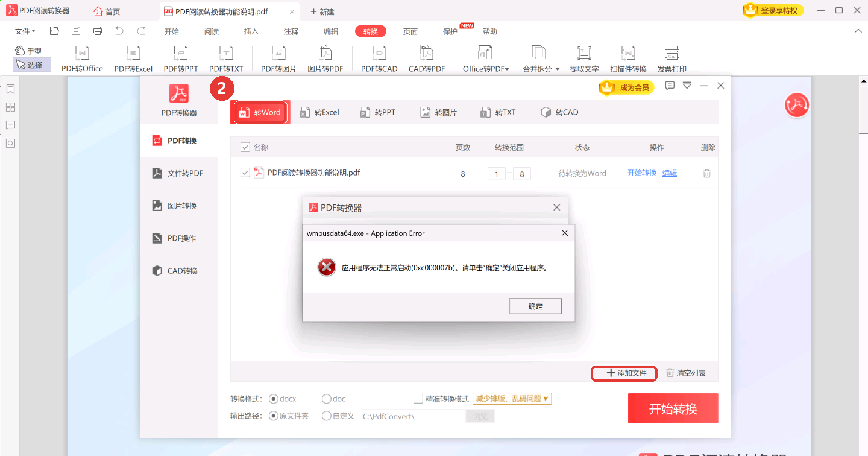Toggle the 名称 select-all checkbox
This screenshot has width=868, height=456.
(245, 147)
